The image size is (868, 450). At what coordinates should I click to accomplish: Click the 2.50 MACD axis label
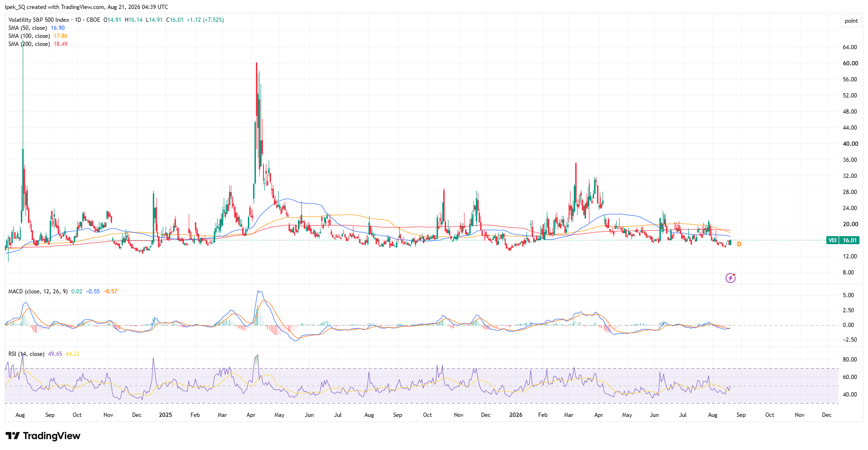(x=849, y=310)
